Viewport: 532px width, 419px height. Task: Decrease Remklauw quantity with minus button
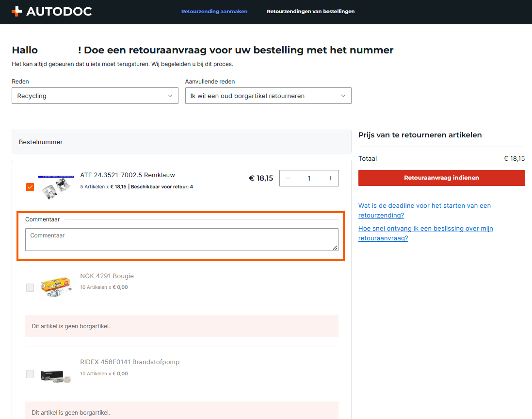(x=288, y=178)
